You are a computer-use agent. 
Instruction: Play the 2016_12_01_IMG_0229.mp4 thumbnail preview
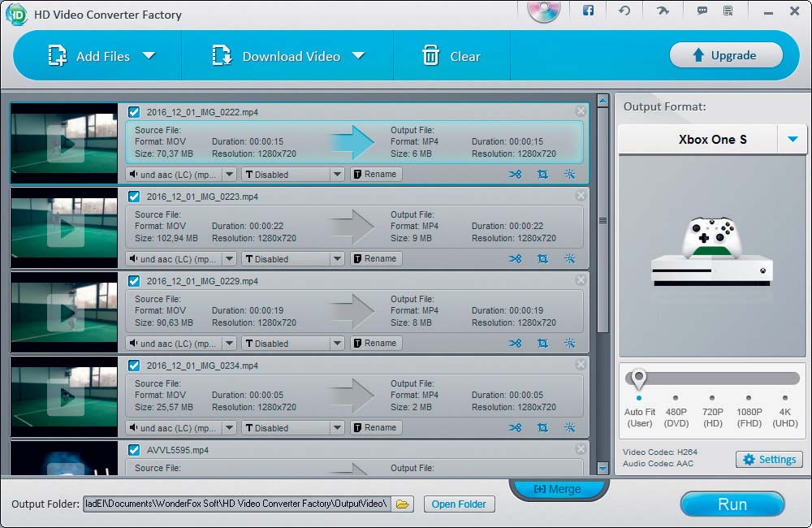[x=65, y=313]
